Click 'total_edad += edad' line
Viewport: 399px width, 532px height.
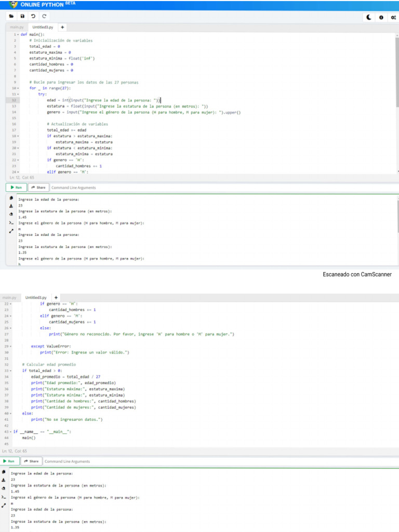click(66, 130)
